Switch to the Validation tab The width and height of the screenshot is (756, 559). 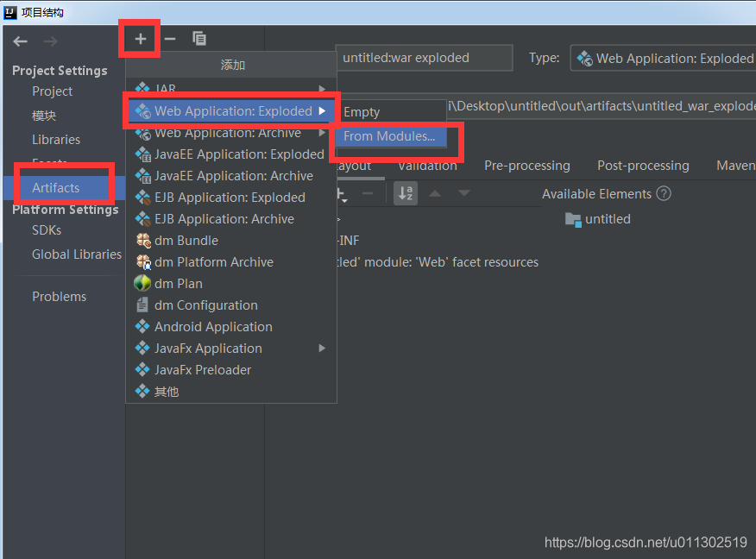(x=427, y=166)
